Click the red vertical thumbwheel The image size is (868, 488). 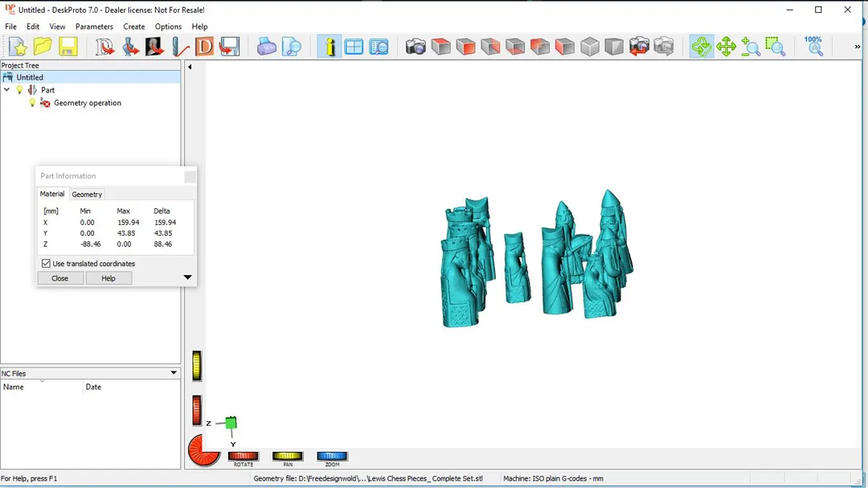tap(197, 411)
